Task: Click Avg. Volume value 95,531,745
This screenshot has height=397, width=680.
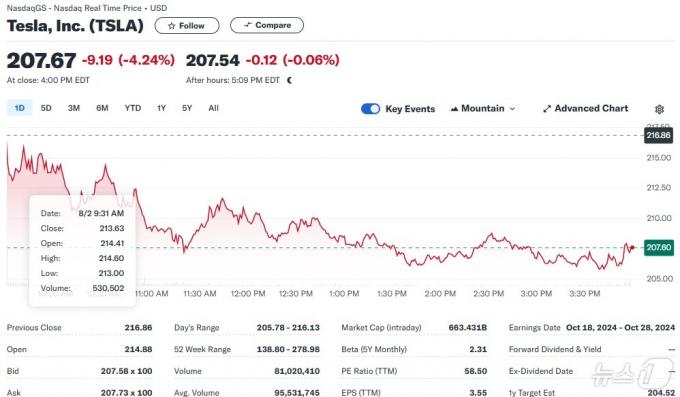Action: (x=297, y=392)
